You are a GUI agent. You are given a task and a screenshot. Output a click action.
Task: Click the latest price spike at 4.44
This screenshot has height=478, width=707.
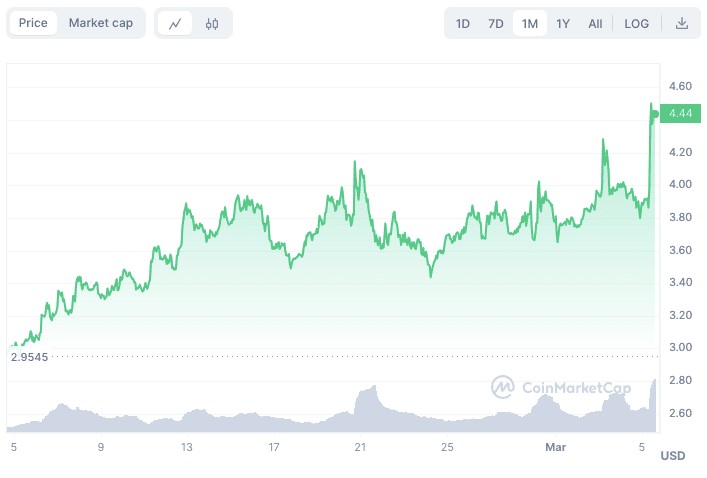[x=652, y=105]
